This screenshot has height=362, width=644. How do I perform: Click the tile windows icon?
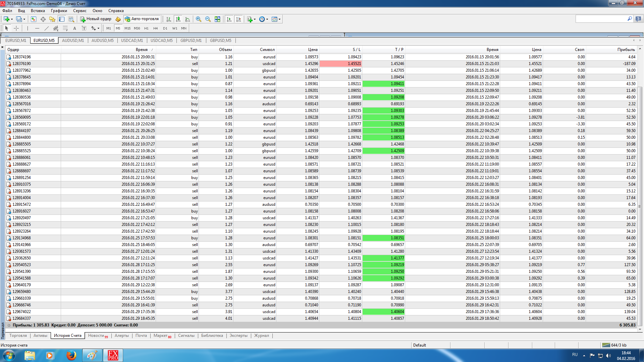(x=217, y=19)
